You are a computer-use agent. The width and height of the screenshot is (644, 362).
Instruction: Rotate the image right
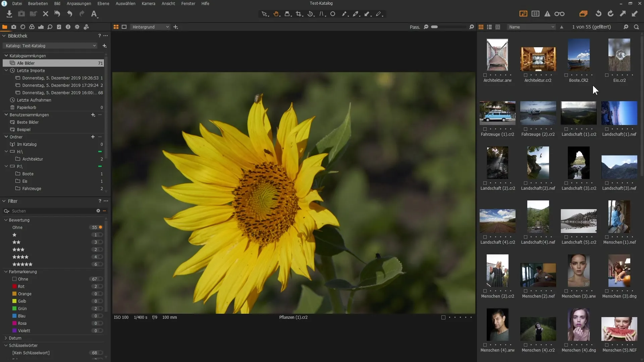[610, 14]
